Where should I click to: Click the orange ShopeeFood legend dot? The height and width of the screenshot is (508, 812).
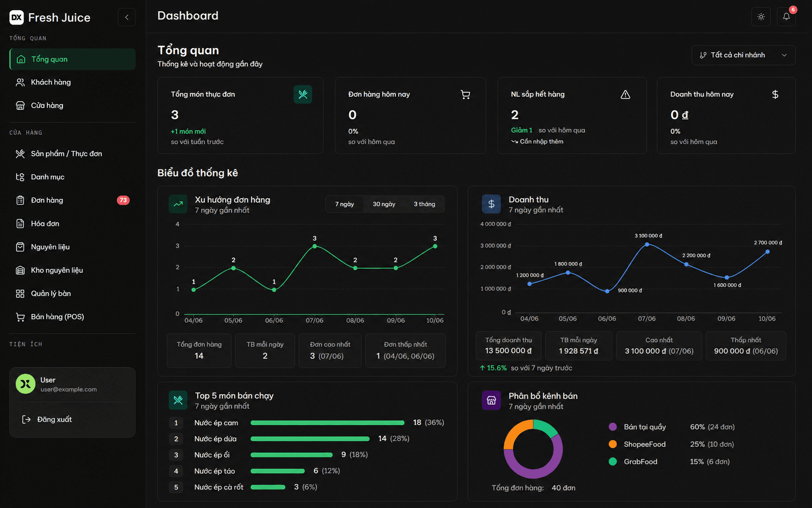613,444
